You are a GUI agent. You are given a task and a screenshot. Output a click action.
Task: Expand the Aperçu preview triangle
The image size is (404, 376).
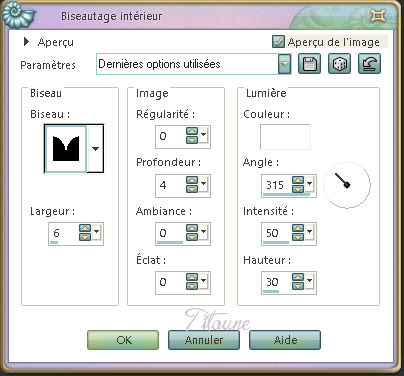point(26,42)
